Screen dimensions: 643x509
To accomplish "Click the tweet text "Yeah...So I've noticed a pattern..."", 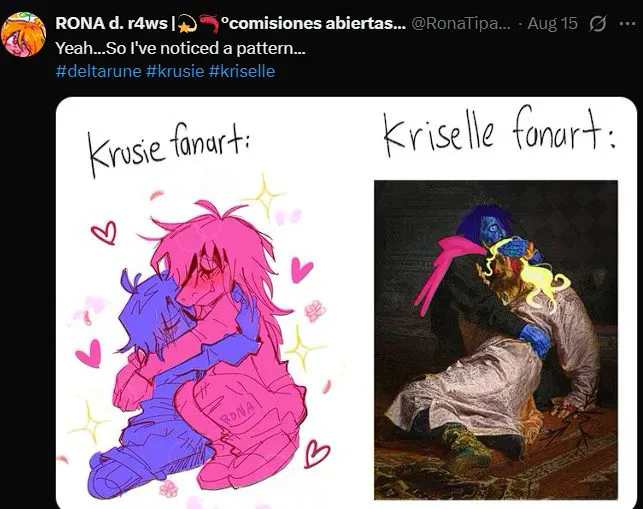I will pos(180,48).
